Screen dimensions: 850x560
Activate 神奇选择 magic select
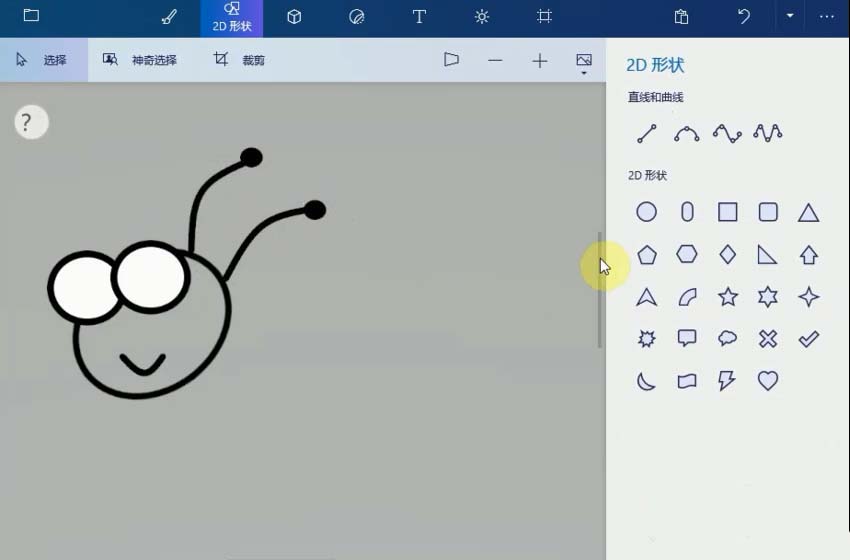(140, 60)
